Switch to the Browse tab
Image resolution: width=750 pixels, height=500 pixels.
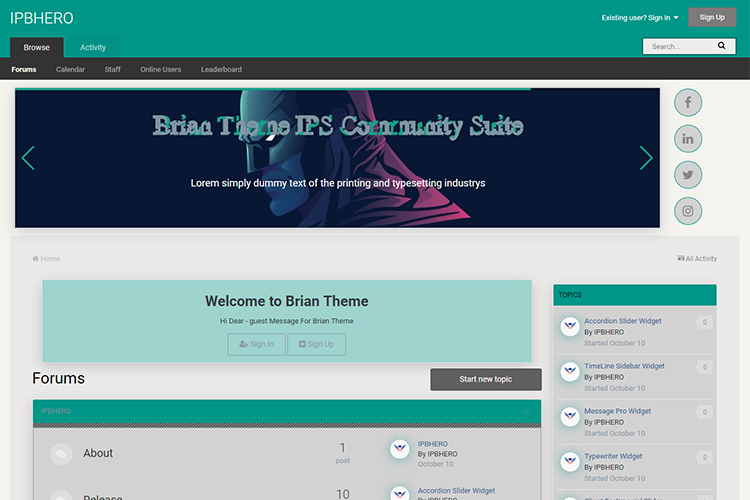pyautogui.click(x=37, y=47)
